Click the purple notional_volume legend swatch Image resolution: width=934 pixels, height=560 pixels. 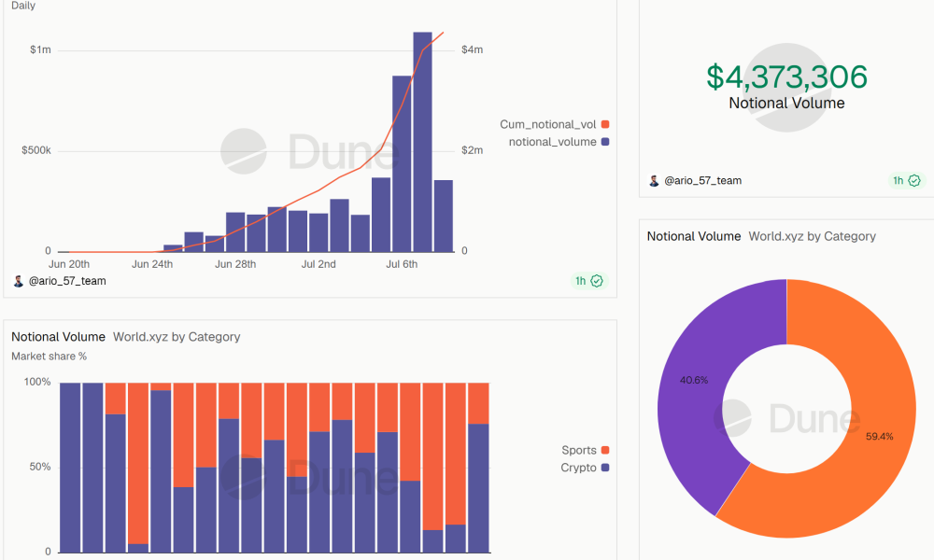[x=605, y=142]
